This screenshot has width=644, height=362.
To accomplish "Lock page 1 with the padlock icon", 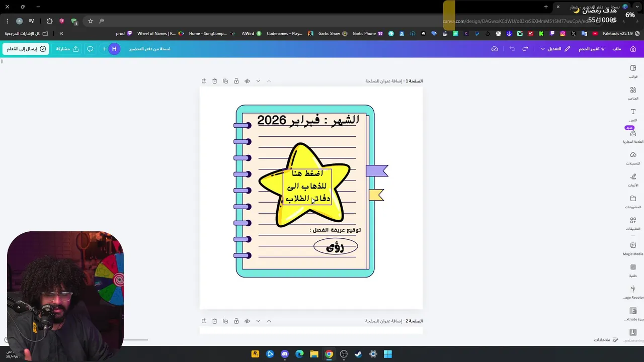I will click(236, 81).
